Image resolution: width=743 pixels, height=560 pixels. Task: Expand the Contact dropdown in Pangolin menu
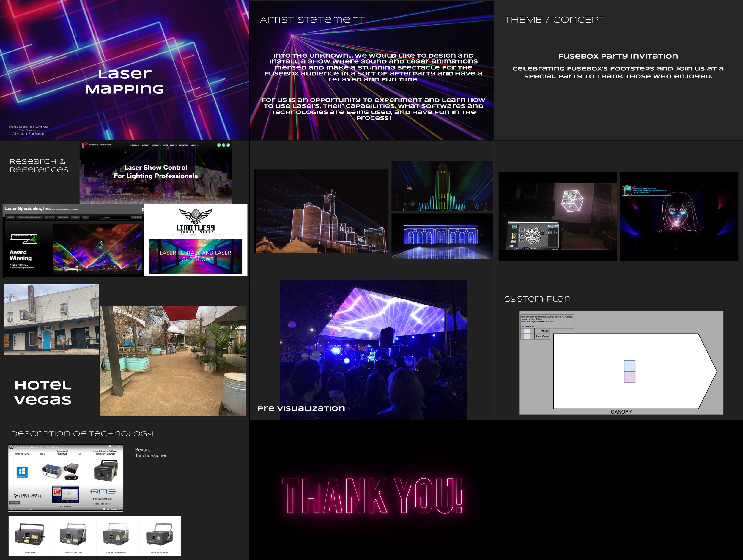pyautogui.click(x=157, y=145)
